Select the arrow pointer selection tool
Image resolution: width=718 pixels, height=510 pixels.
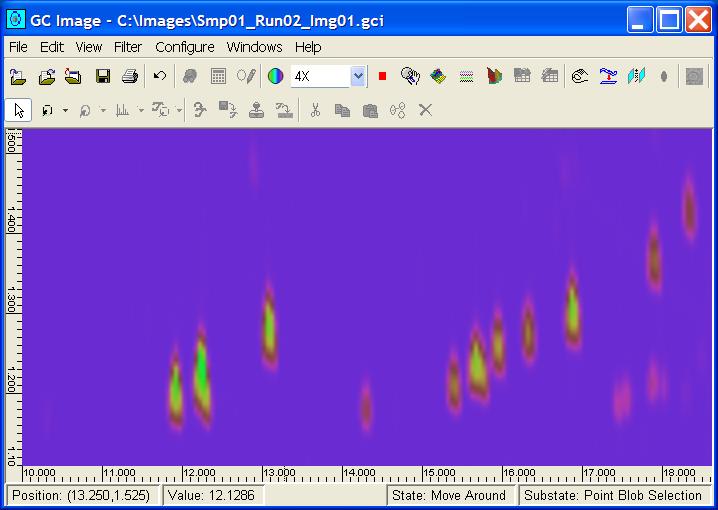tap(18, 110)
